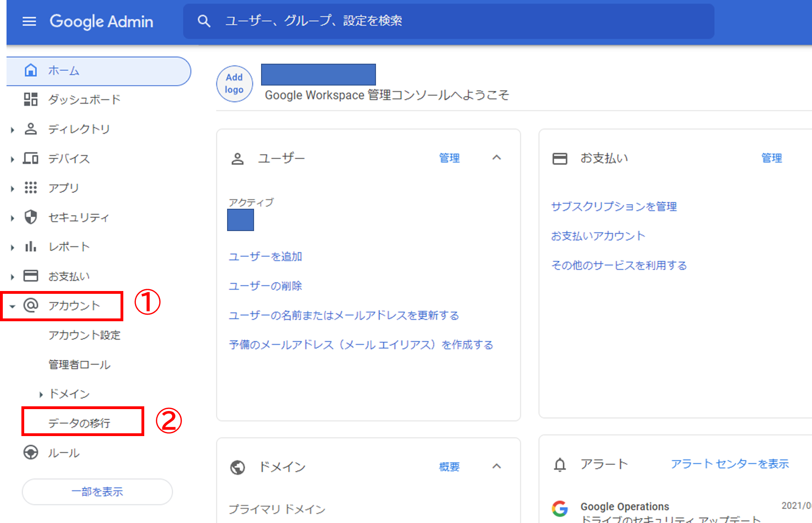The height and width of the screenshot is (523, 812).
Task: Click the Devices icon in sidebar
Action: (x=31, y=158)
